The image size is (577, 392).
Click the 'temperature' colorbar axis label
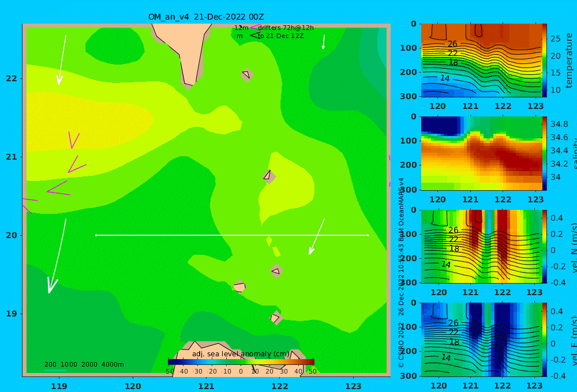(x=569, y=61)
